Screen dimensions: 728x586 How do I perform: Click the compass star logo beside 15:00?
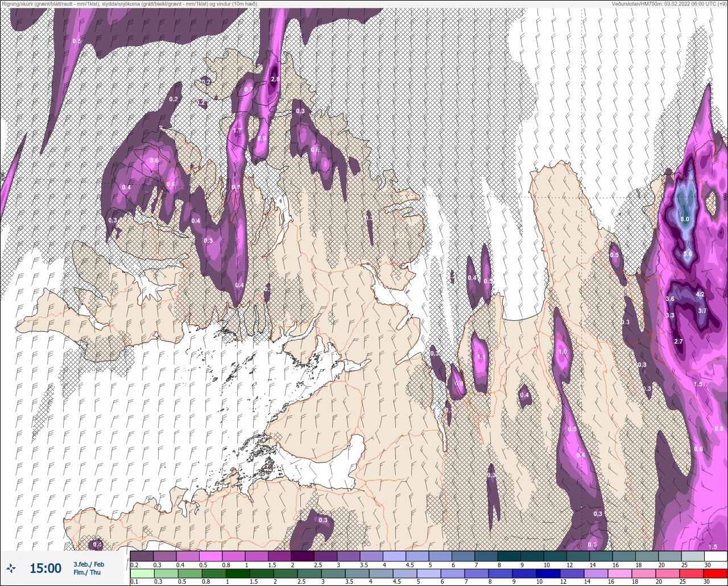click(11, 568)
